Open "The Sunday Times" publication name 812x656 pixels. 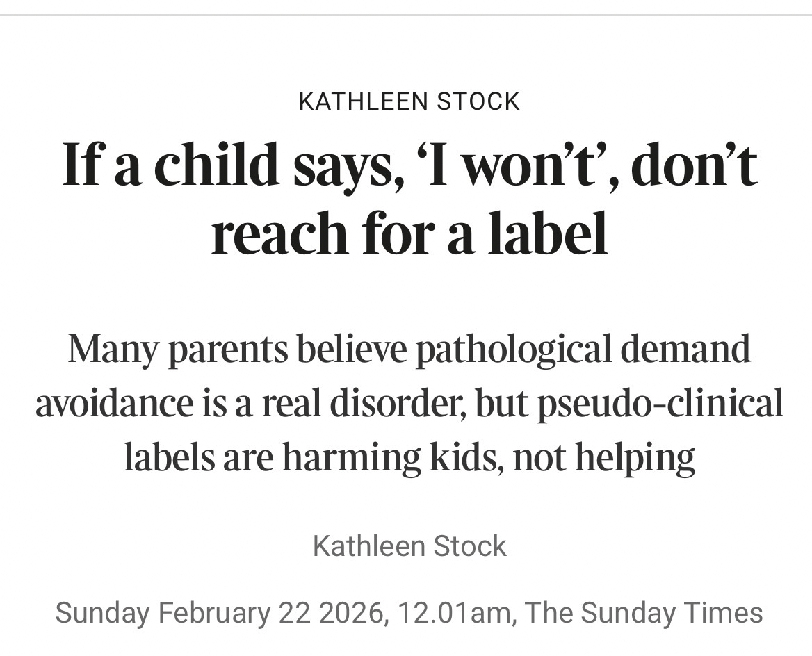644,613
